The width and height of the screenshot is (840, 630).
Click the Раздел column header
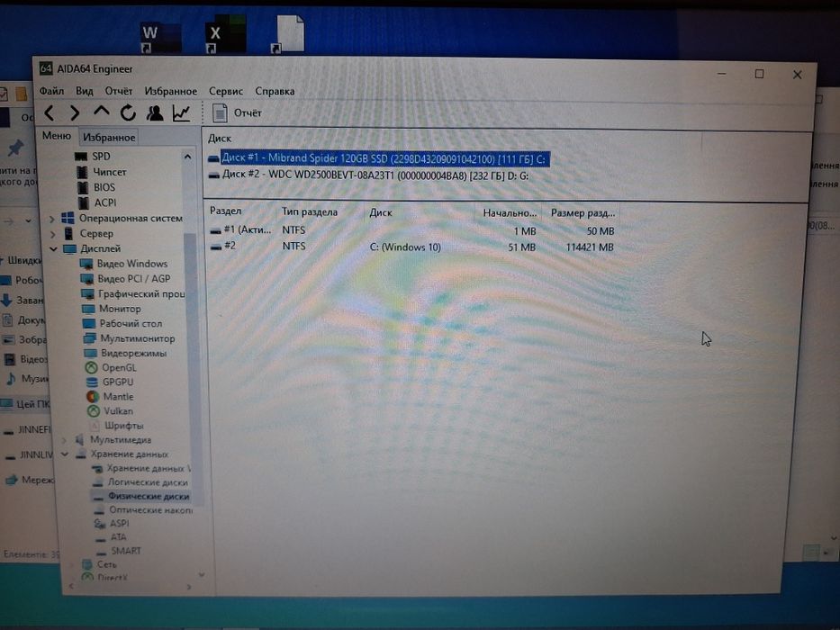pos(226,211)
